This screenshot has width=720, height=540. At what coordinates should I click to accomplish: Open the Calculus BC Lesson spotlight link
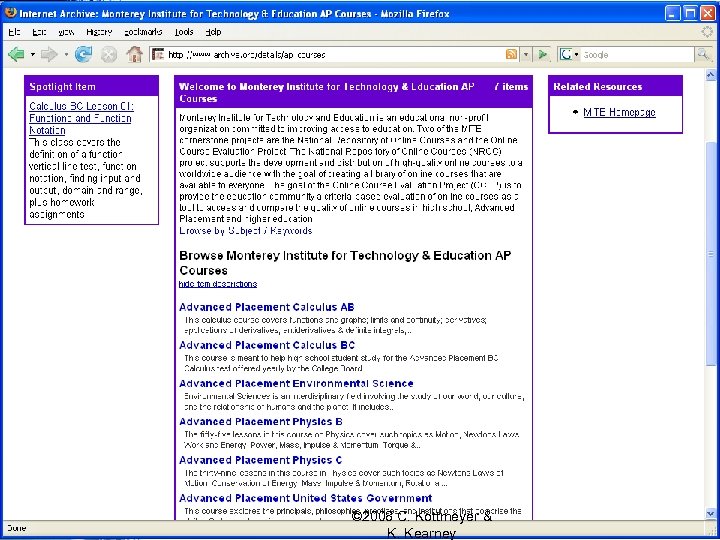coord(81,118)
